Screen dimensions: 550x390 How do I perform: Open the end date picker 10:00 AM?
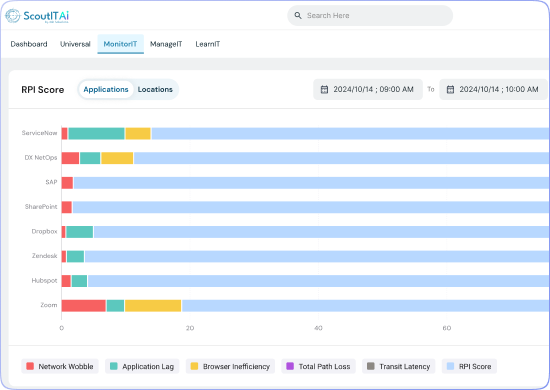point(494,89)
